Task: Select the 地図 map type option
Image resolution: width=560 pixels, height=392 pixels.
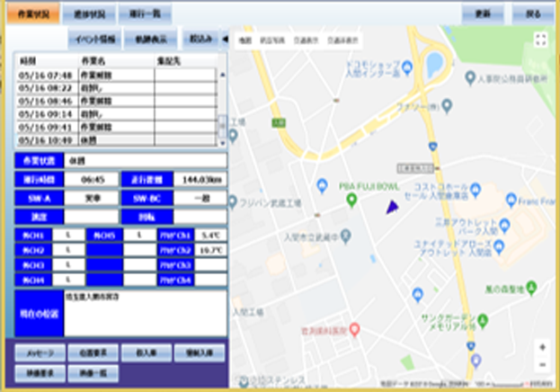Action: point(244,40)
